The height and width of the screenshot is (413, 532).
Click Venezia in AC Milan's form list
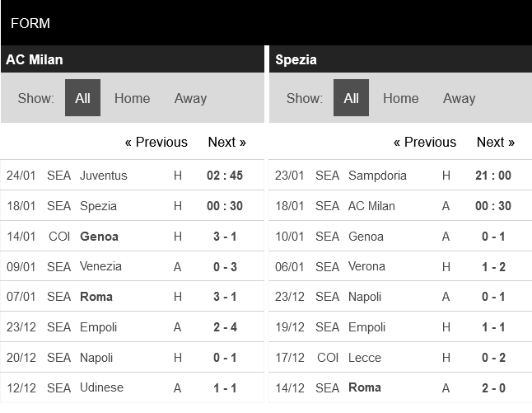coord(100,266)
